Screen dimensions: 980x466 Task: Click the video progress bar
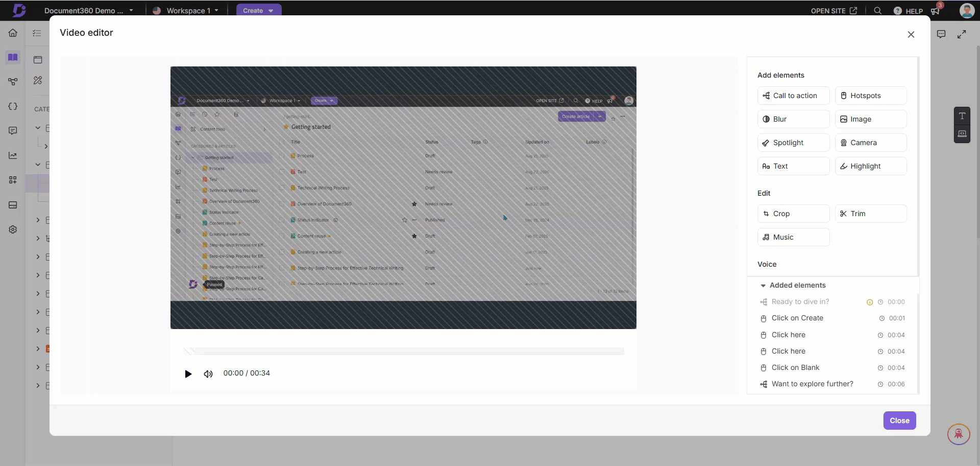(x=403, y=351)
